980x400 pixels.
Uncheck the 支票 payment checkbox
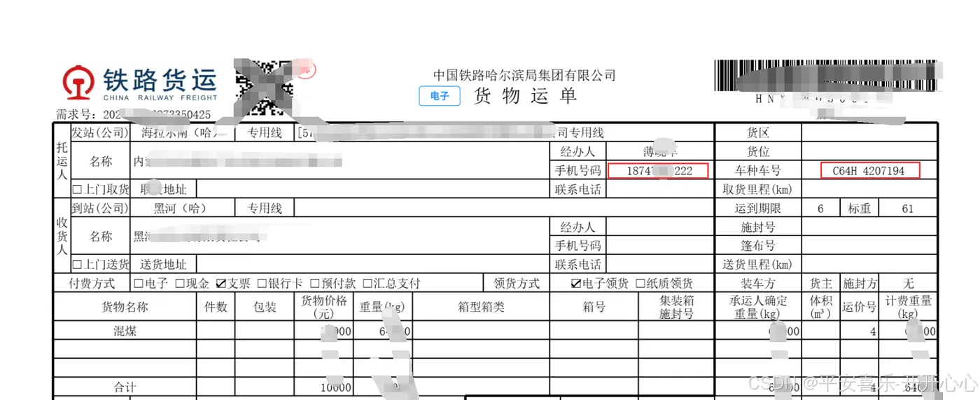coord(221,284)
